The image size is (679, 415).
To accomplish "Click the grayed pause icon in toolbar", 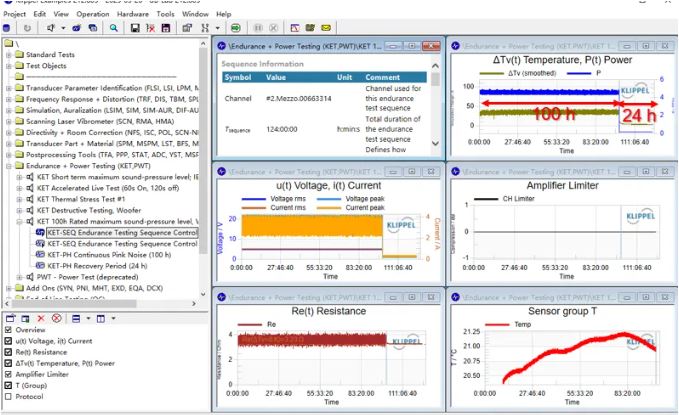I will (258, 28).
